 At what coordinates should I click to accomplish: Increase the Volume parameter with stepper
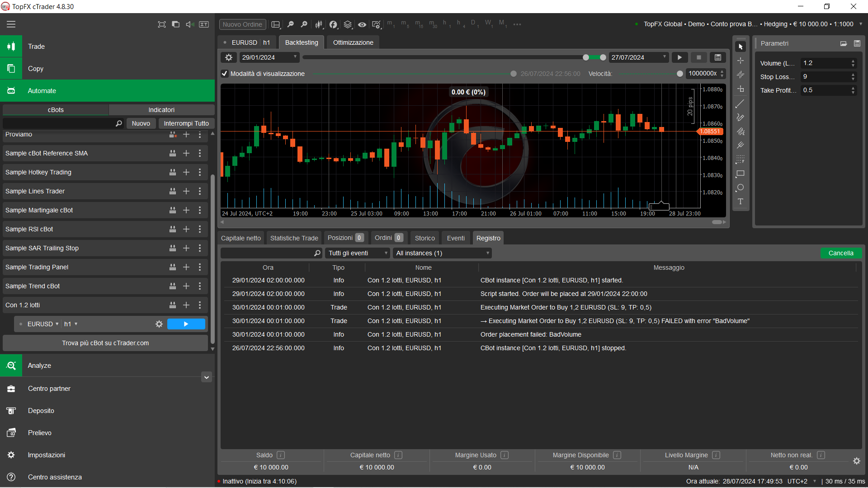pyautogui.click(x=853, y=61)
